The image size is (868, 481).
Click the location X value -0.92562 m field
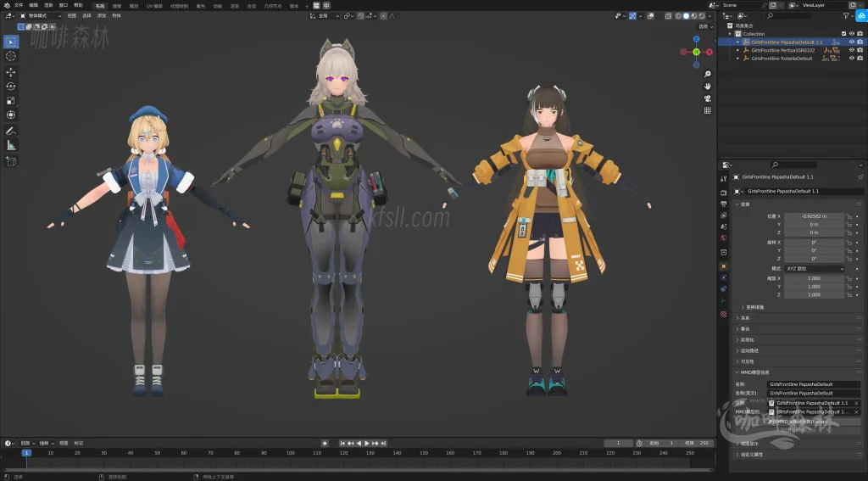point(814,216)
